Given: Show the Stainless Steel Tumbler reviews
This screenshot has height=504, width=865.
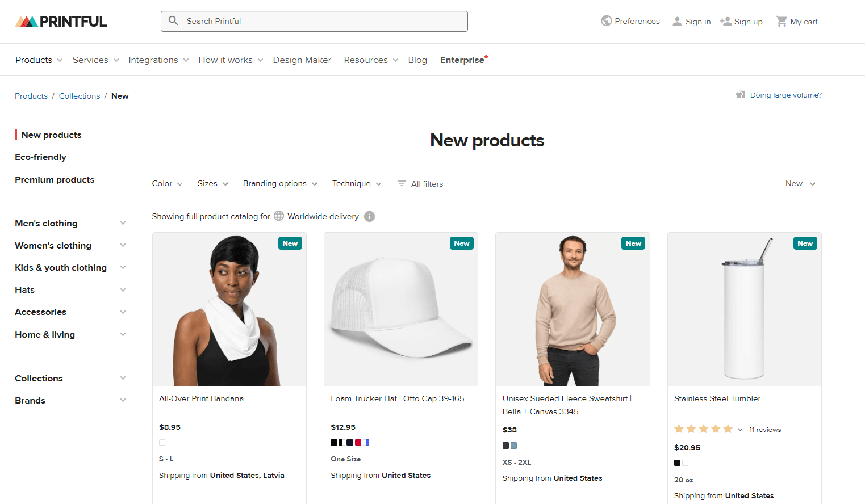Looking at the screenshot, I should click(x=764, y=429).
